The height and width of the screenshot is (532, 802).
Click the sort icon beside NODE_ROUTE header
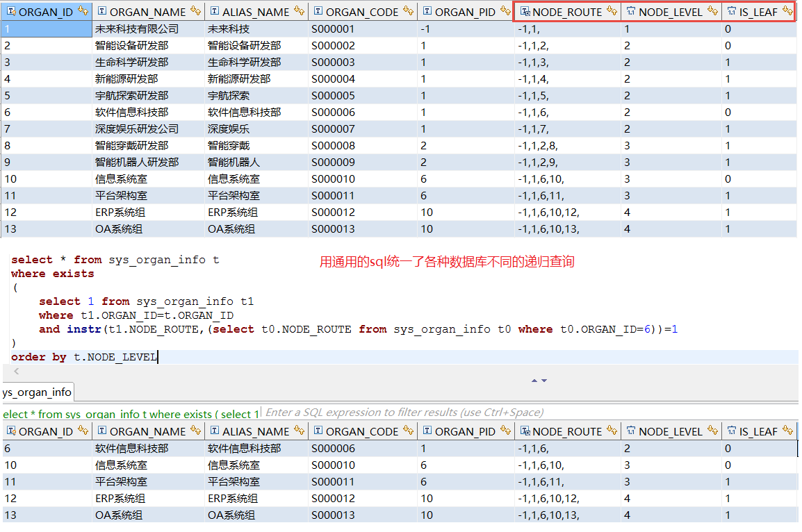pos(612,11)
